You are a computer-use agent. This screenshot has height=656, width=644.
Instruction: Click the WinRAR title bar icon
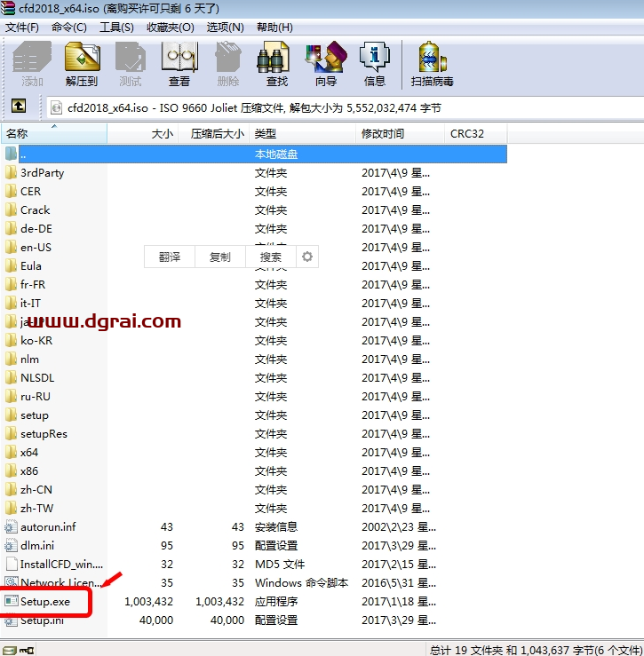[7, 7]
